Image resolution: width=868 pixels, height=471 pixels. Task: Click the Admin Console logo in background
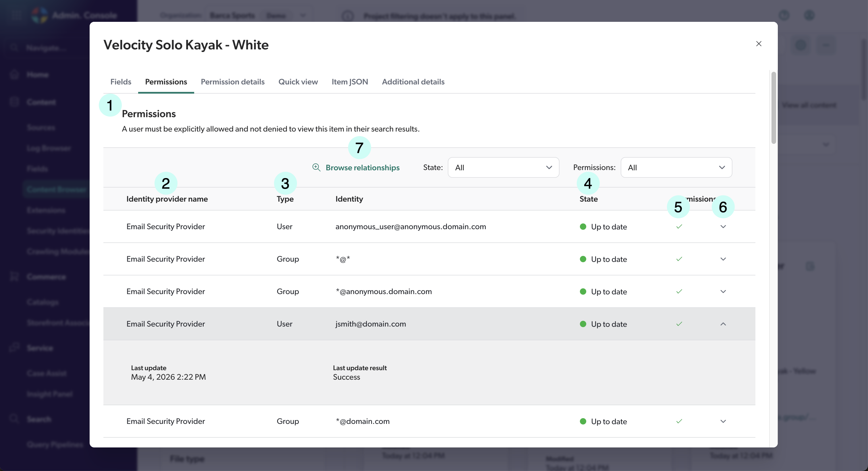40,15
